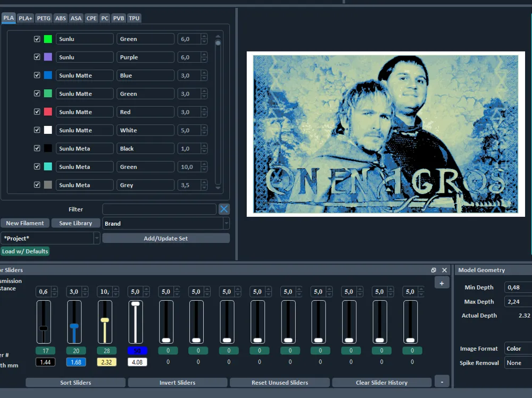Viewport: 532px width, 398px height.
Task: Switch to the TPU tab
Action: [134, 18]
